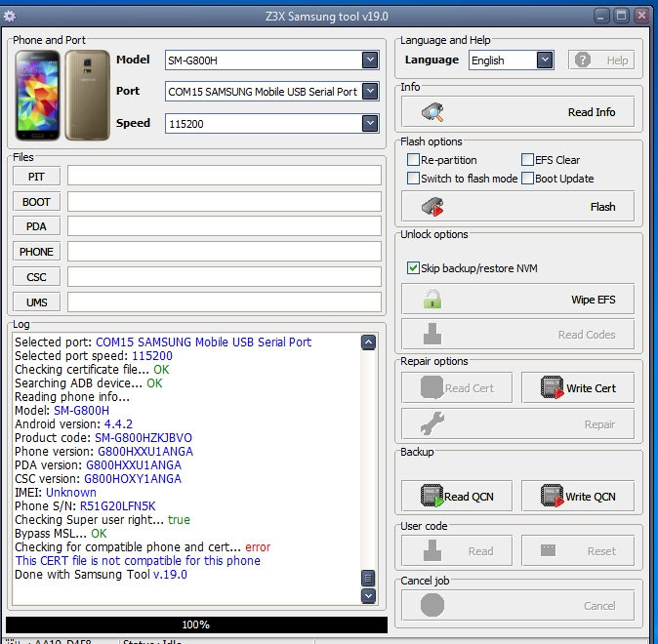
Task: Enable the Re-partition checkbox
Action: [x=413, y=160]
